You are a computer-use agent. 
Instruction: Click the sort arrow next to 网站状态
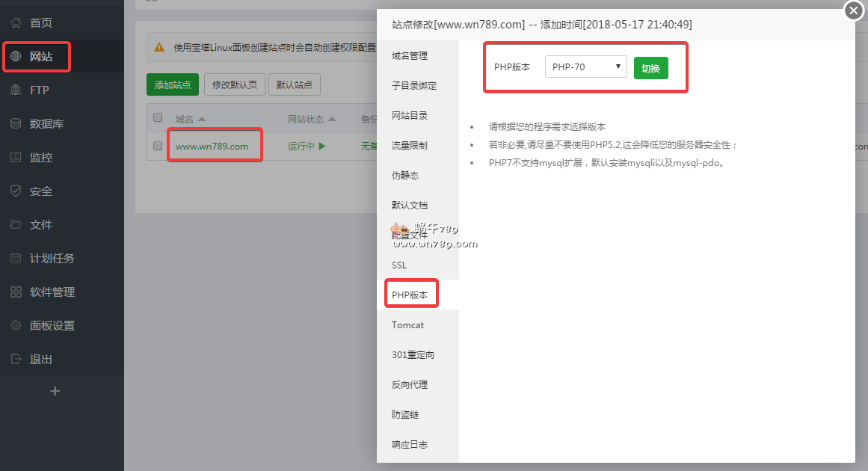click(332, 119)
